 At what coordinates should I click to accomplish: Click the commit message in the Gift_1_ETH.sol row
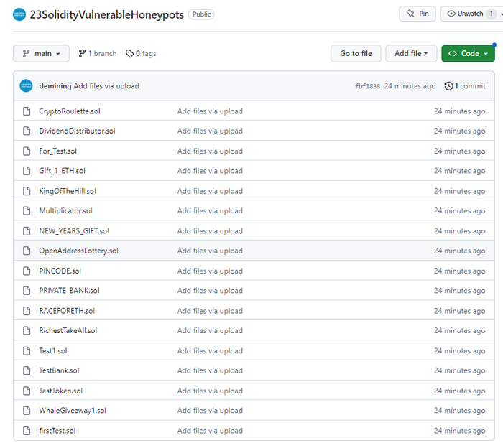coord(210,171)
